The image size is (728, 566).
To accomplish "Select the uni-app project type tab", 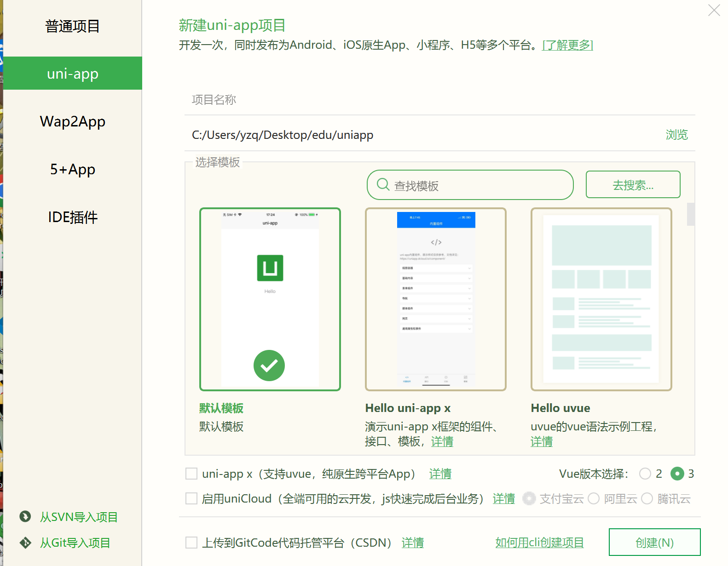I will (x=73, y=74).
